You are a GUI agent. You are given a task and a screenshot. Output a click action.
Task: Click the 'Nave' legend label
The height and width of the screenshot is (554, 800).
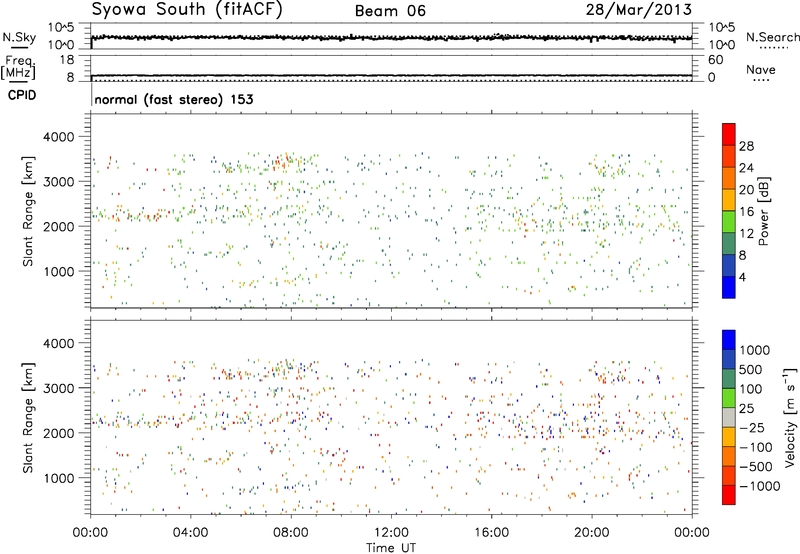761,69
